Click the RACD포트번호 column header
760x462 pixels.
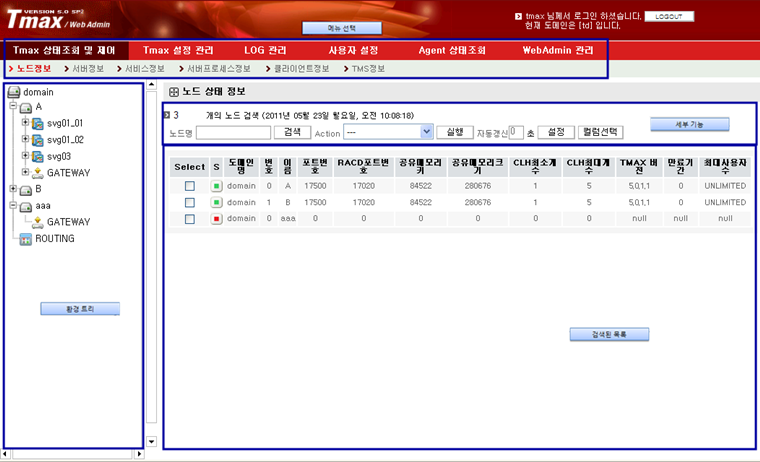click(x=363, y=167)
